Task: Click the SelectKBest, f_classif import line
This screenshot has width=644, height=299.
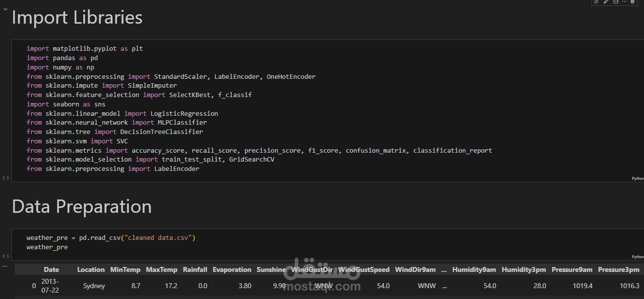Action: click(139, 95)
